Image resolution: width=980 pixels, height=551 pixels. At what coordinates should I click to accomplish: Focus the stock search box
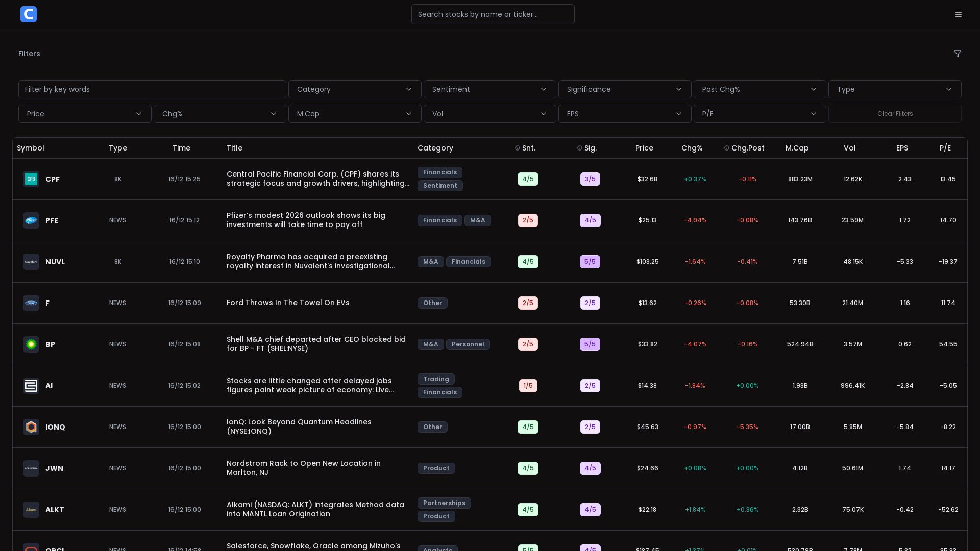point(493,14)
